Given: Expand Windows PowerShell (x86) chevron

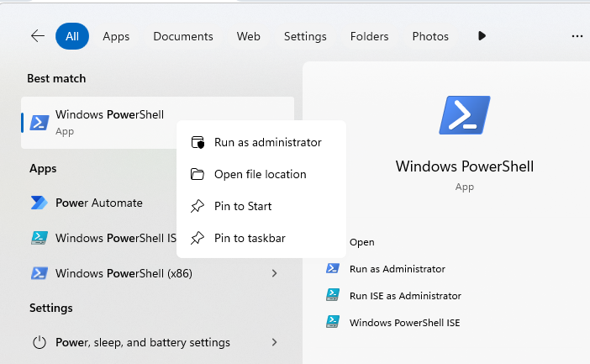Looking at the screenshot, I should tap(274, 273).
